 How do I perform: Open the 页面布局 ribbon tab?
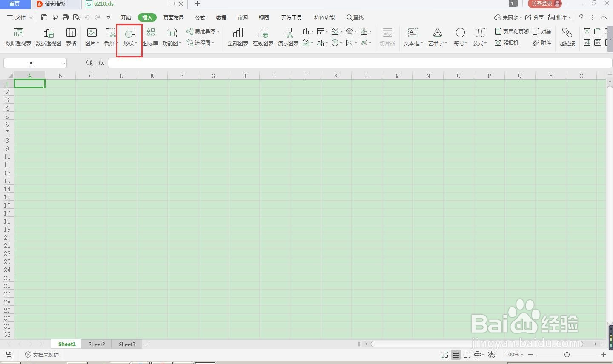(174, 17)
